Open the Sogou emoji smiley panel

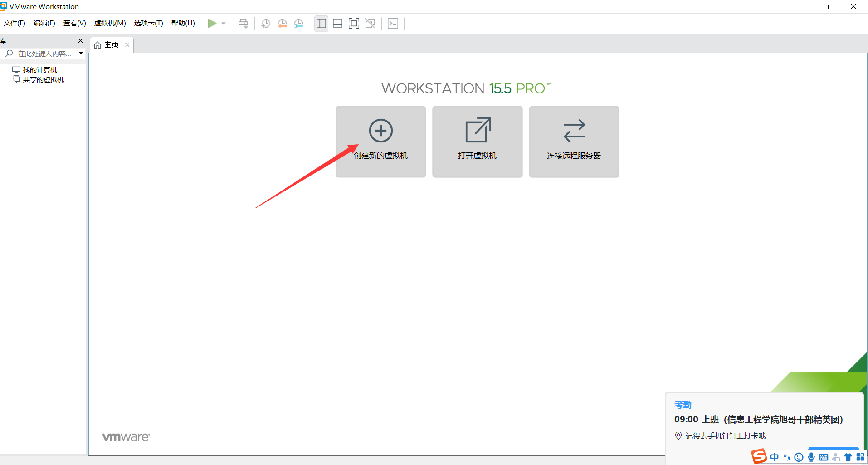click(799, 457)
